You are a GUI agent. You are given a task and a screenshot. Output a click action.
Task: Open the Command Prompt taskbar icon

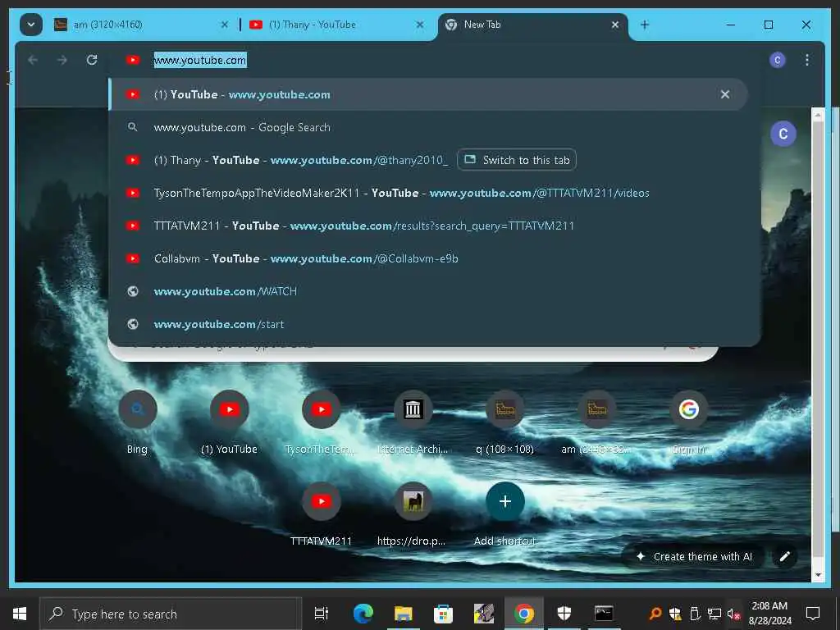pos(604,614)
